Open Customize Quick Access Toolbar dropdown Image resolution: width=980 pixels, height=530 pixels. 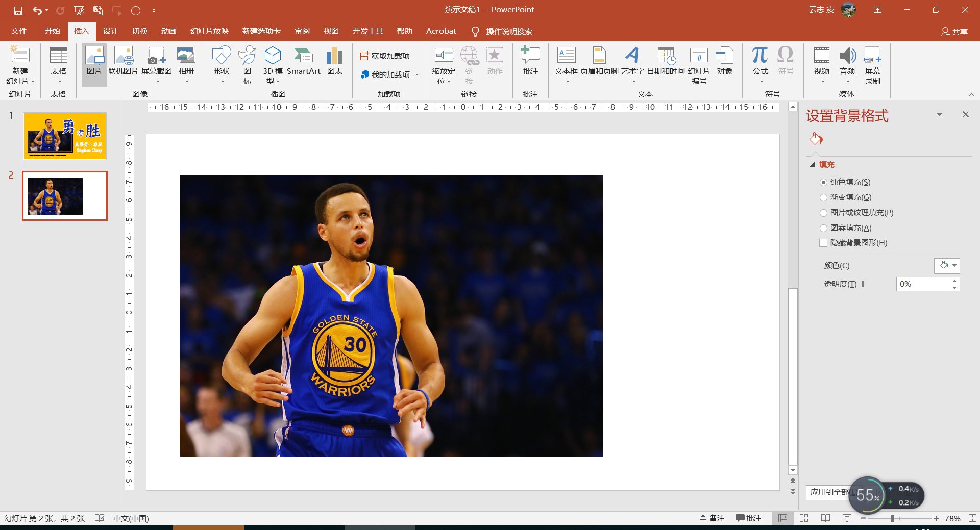(154, 10)
